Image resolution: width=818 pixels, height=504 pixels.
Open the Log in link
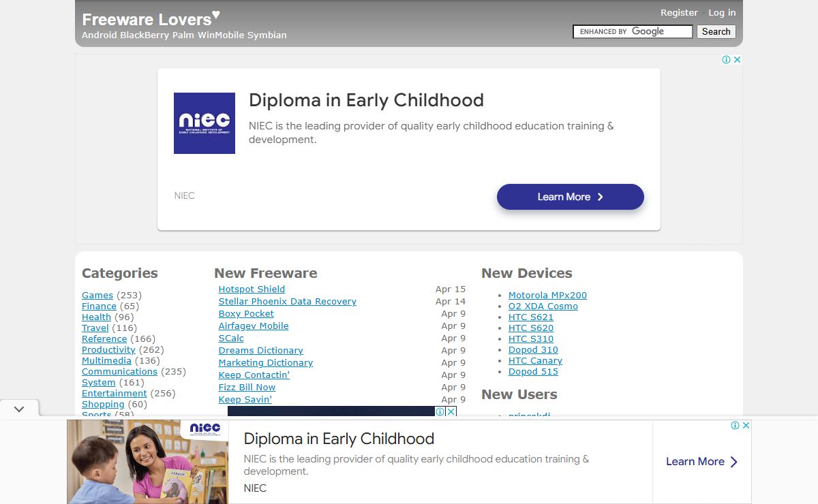722,13
